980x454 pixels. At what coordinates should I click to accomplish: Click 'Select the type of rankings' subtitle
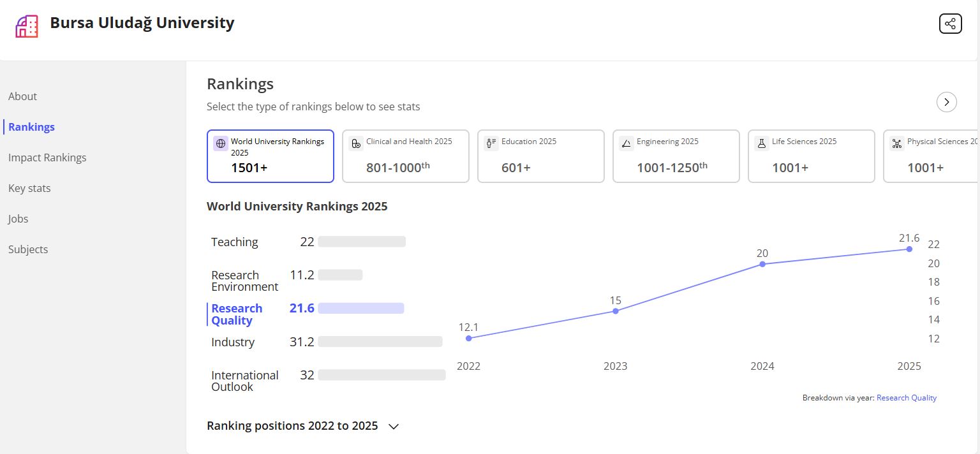point(313,106)
